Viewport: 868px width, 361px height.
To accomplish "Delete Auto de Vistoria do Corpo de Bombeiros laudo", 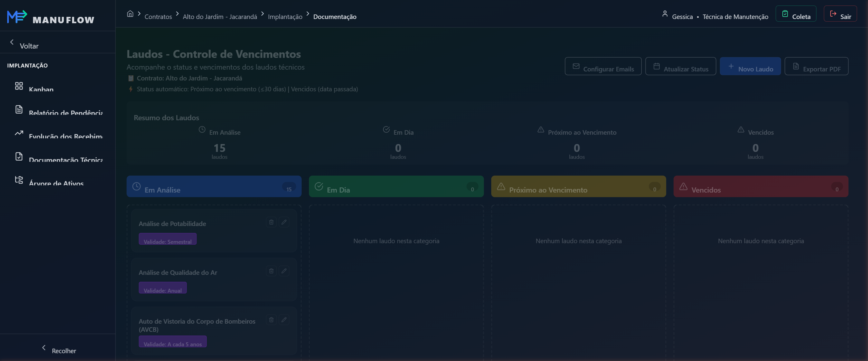I will 271,320.
